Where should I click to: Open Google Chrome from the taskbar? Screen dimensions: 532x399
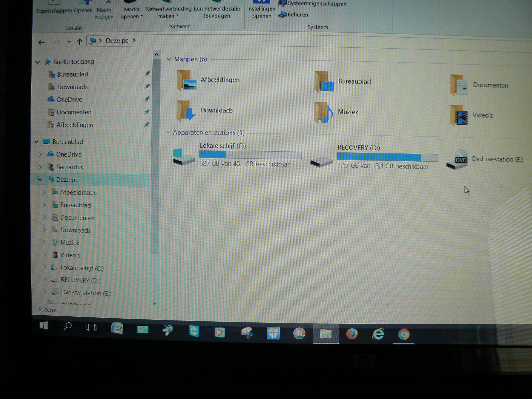[404, 334]
